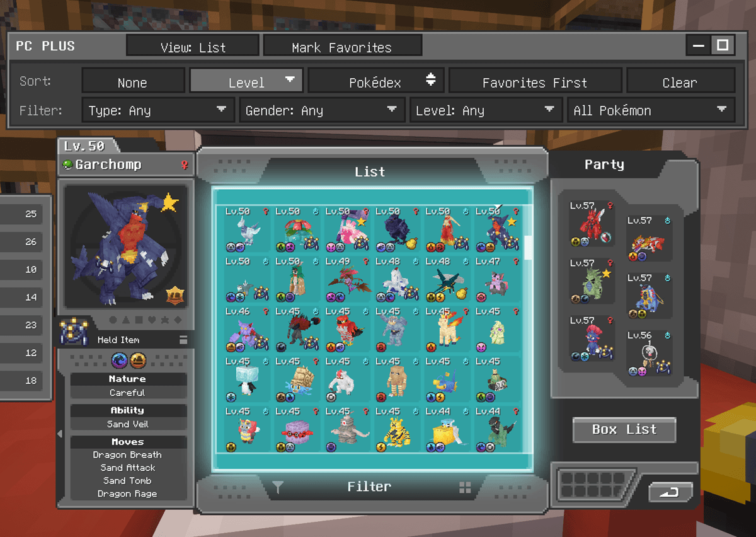Click the Pokémon list scrollbar handle

(528, 248)
